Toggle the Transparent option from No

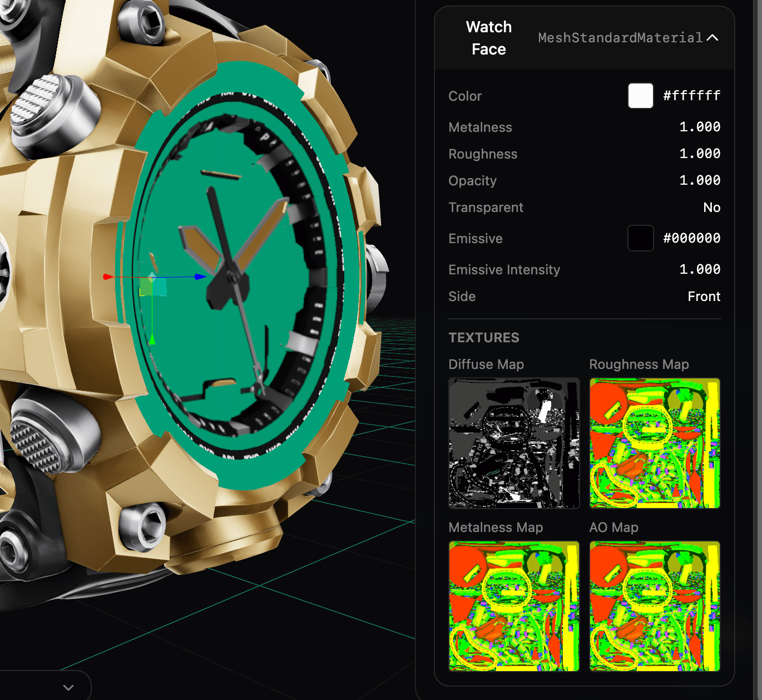pos(711,208)
